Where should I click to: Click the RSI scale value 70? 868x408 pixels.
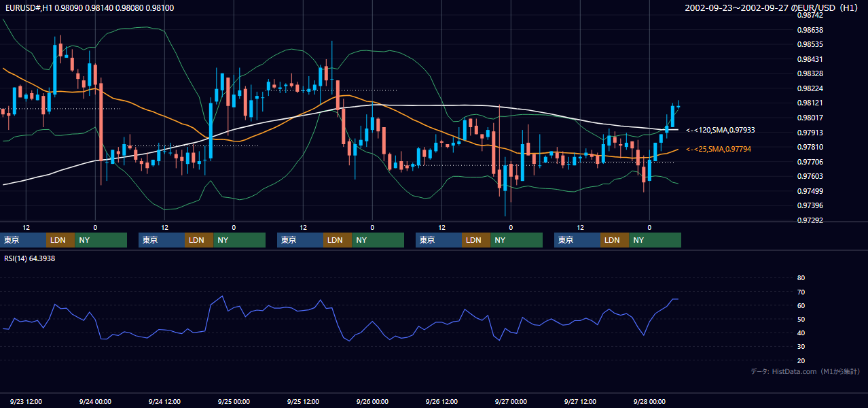(x=801, y=292)
